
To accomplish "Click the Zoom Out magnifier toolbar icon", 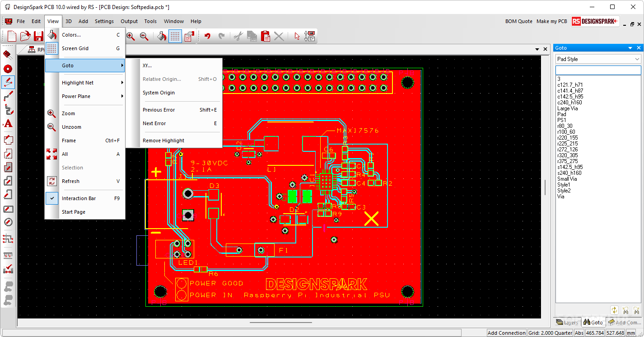I will 144,36.
